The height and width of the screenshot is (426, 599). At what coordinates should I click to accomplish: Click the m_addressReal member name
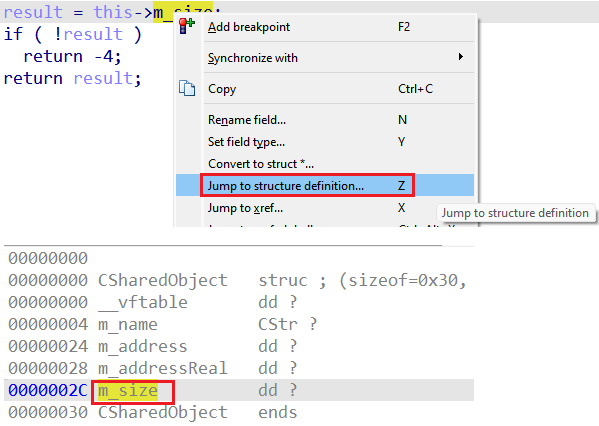click(x=163, y=368)
